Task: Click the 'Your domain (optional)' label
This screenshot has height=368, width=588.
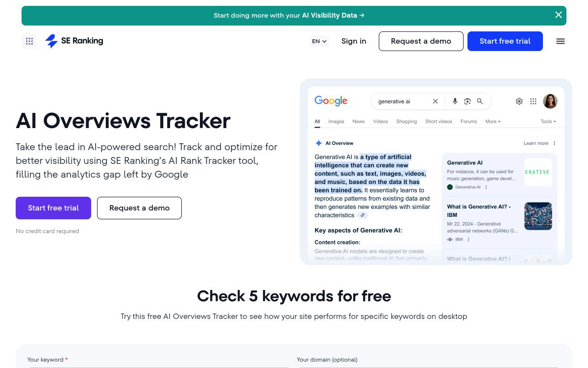Action: tap(327, 360)
